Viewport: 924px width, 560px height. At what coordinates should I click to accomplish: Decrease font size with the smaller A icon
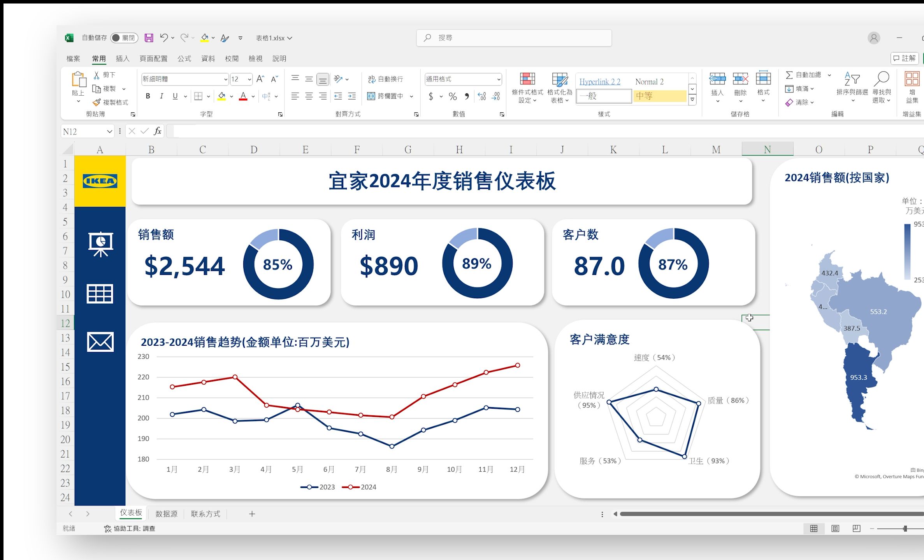[x=274, y=79]
